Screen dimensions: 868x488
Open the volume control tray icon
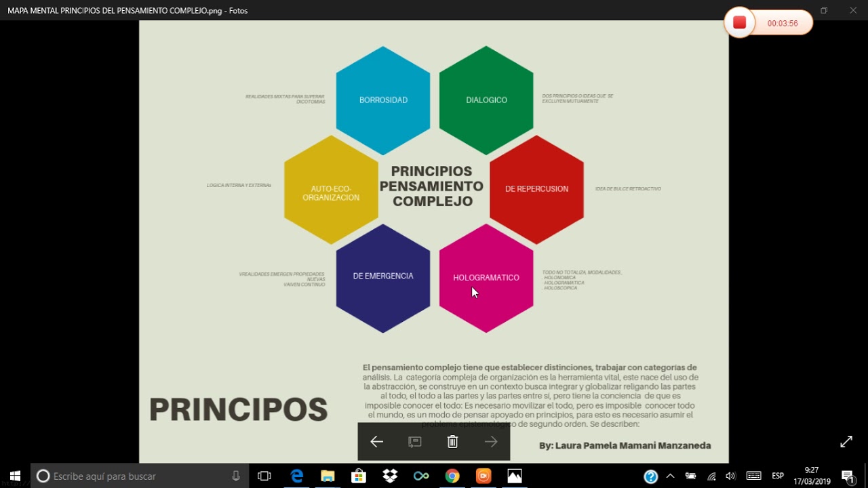coord(730,476)
